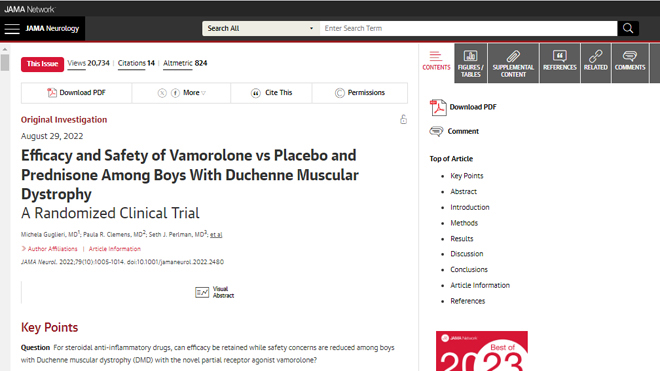
Task: Open the Comments speech bubble tab
Action: pyautogui.click(x=630, y=63)
